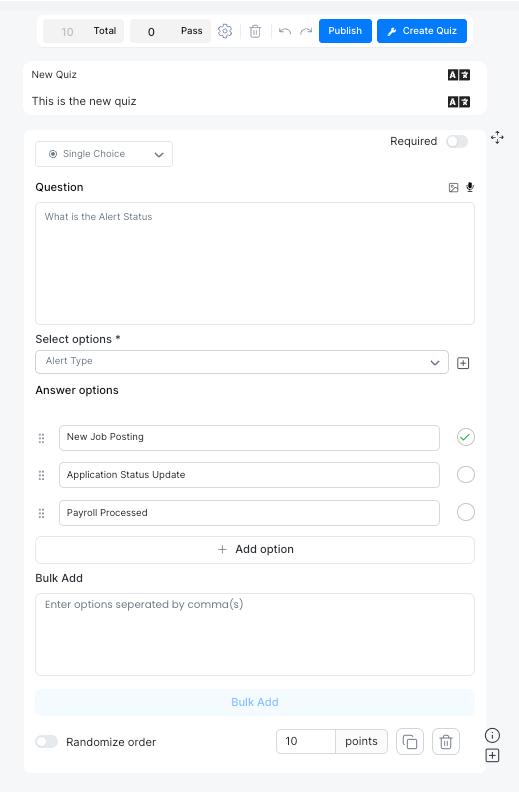519x792 pixels.
Task: Click the microphone icon for question
Action: pyautogui.click(x=470, y=187)
